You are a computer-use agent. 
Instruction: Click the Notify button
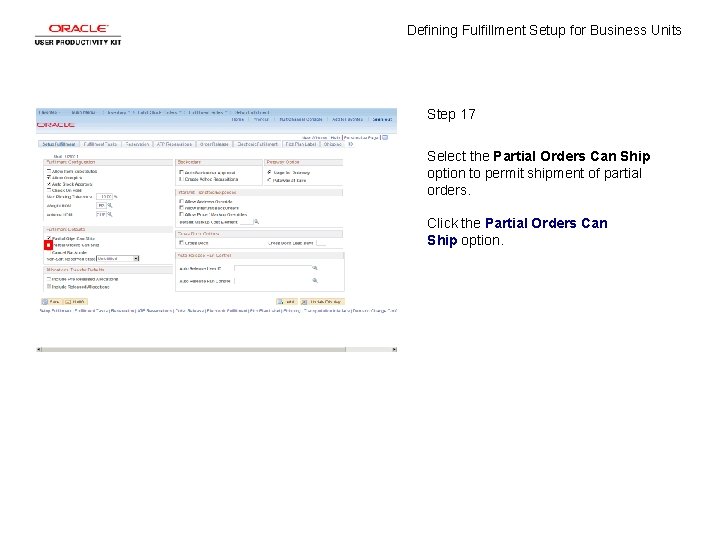point(75,302)
